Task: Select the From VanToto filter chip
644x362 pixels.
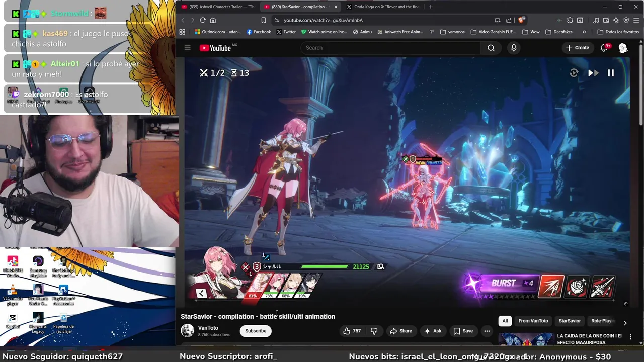Action: coord(533,321)
